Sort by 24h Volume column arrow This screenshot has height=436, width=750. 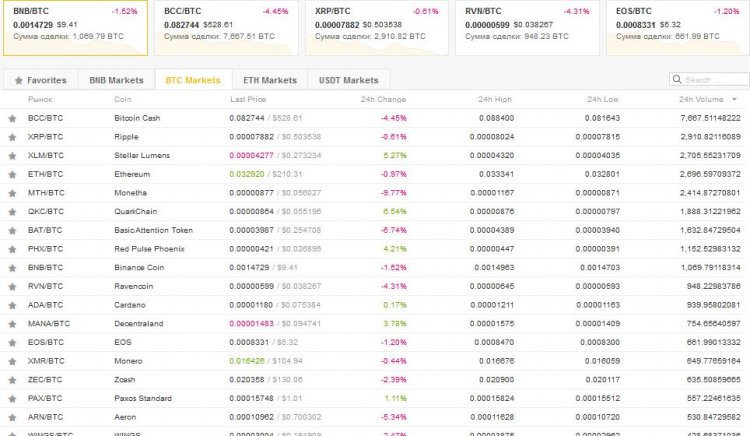[x=734, y=99]
